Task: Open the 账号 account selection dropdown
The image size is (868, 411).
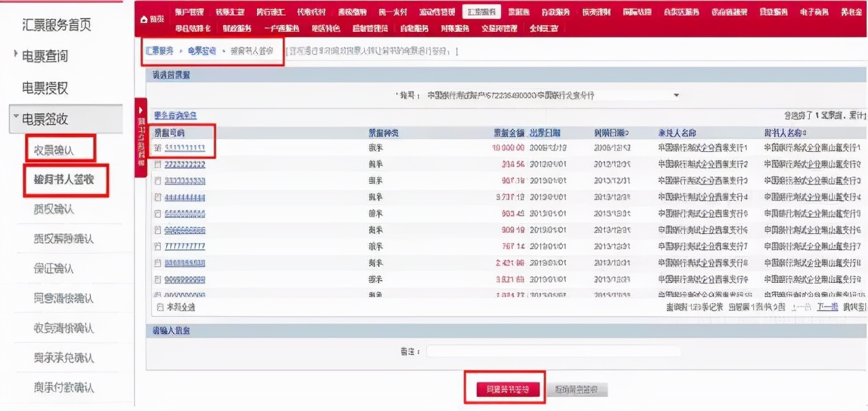Action: [x=675, y=95]
